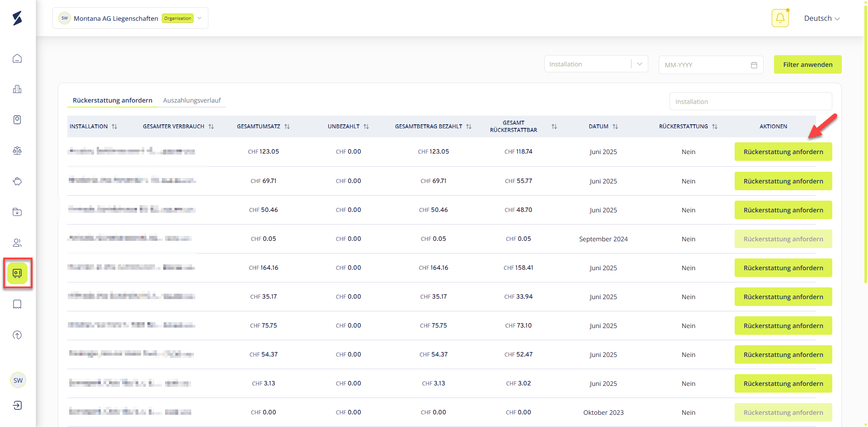This screenshot has height=427, width=868.
Task: Request refund for CHF 50.46 row
Action: pos(783,210)
